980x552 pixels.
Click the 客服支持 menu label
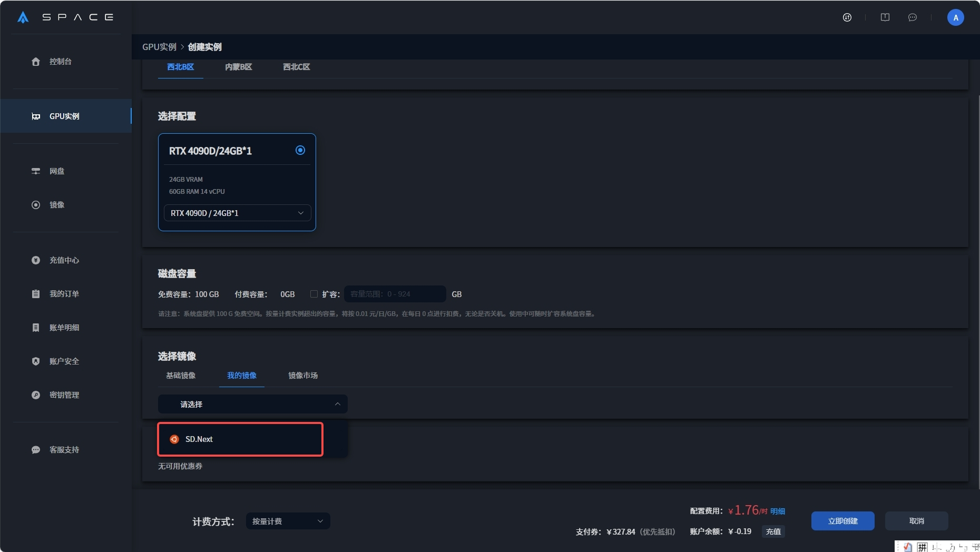tap(64, 450)
